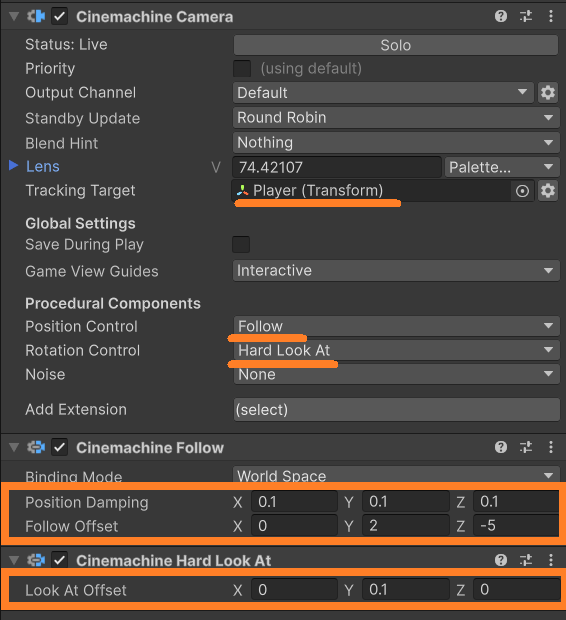The image size is (566, 620).
Task: Open Output Channel settings gear
Action: [548, 93]
